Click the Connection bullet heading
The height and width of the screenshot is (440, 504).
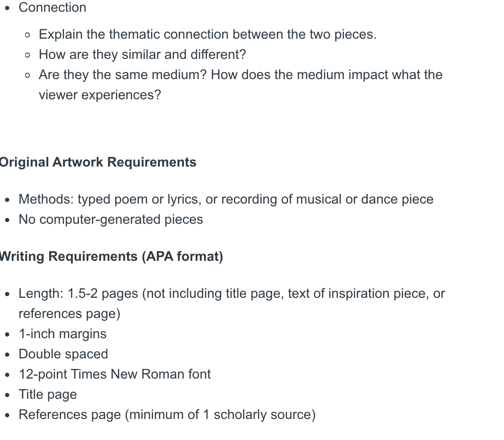pyautogui.click(x=53, y=8)
